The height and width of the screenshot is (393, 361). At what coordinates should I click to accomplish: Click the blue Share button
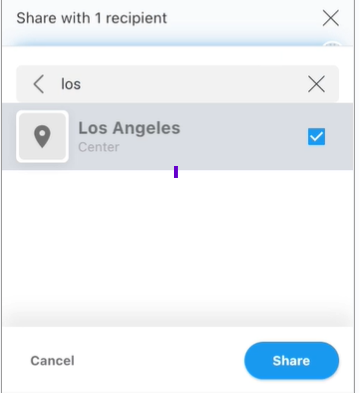tap(291, 361)
